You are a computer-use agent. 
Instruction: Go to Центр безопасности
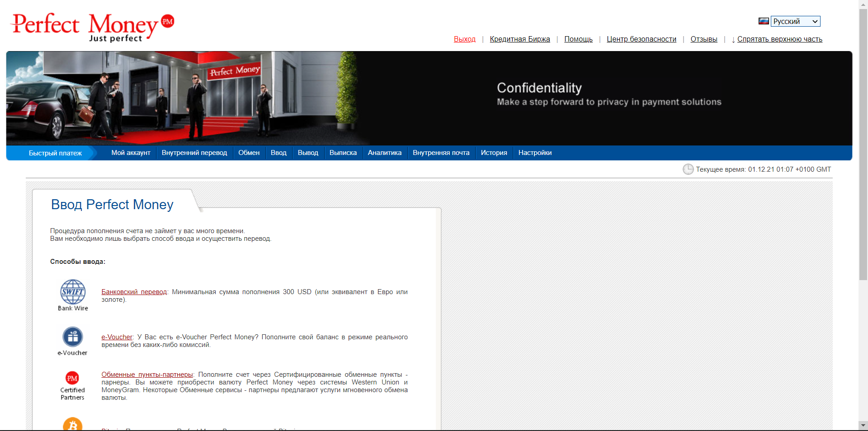[x=642, y=39]
